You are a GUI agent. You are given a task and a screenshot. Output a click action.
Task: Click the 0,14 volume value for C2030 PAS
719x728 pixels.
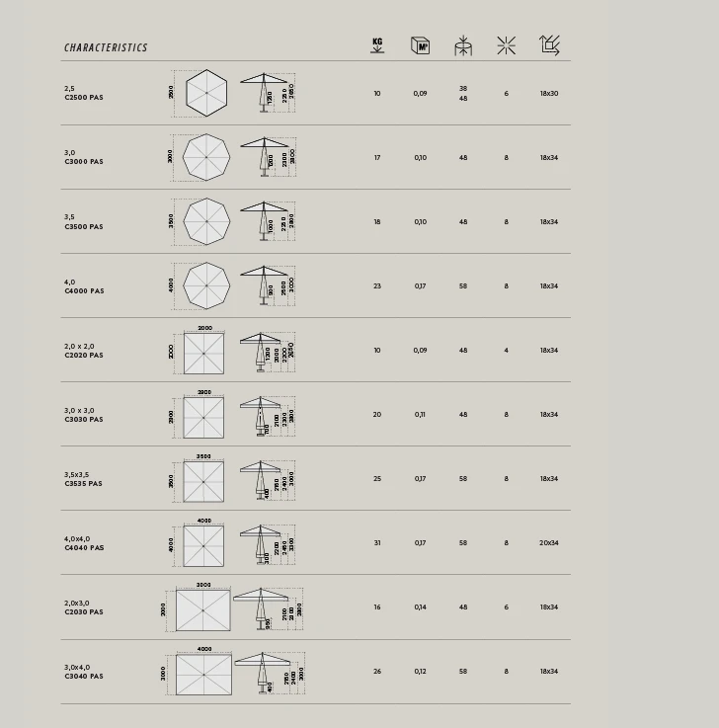click(421, 607)
